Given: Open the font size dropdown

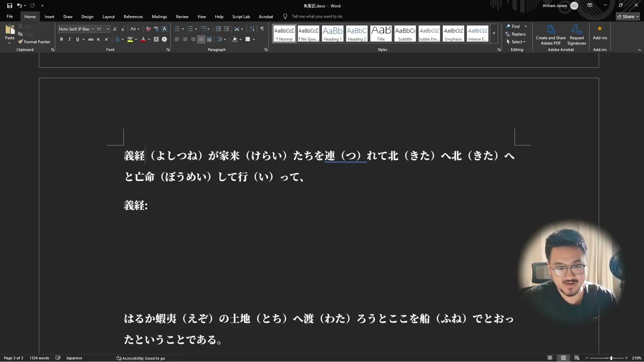Looking at the screenshot, I should 107,29.
